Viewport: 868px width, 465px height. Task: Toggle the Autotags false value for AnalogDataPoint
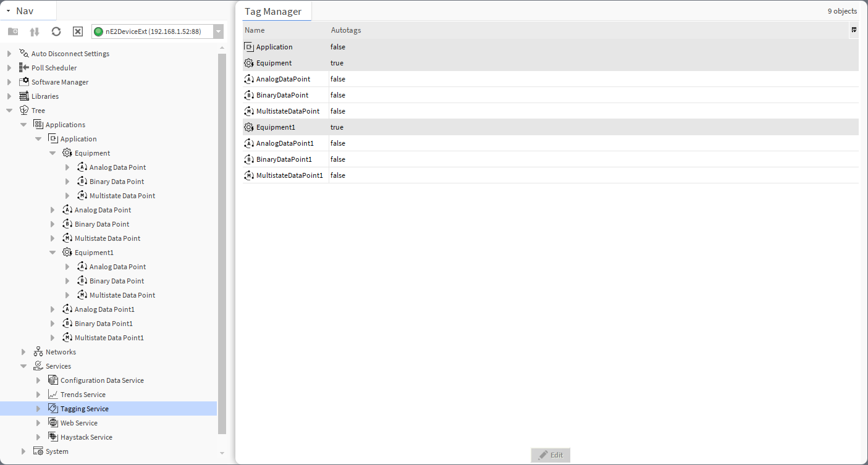[x=337, y=78]
